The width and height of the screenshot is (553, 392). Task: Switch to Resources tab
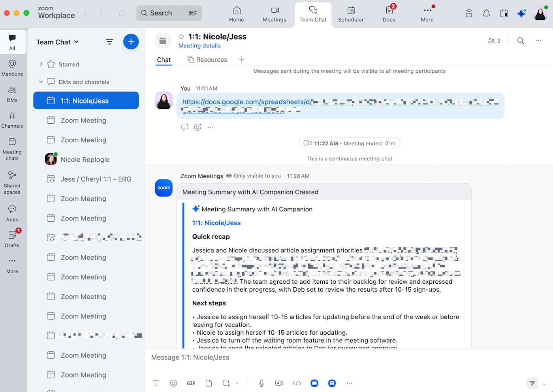[207, 60]
